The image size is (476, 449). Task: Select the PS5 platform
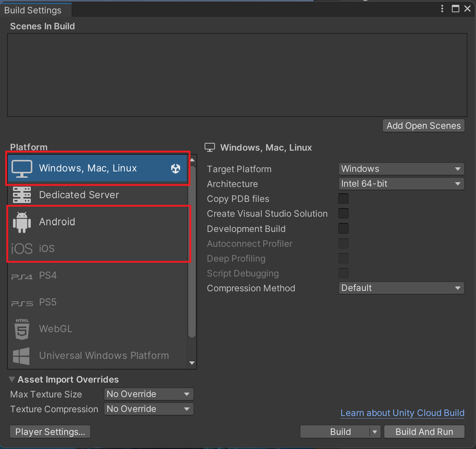coord(98,302)
